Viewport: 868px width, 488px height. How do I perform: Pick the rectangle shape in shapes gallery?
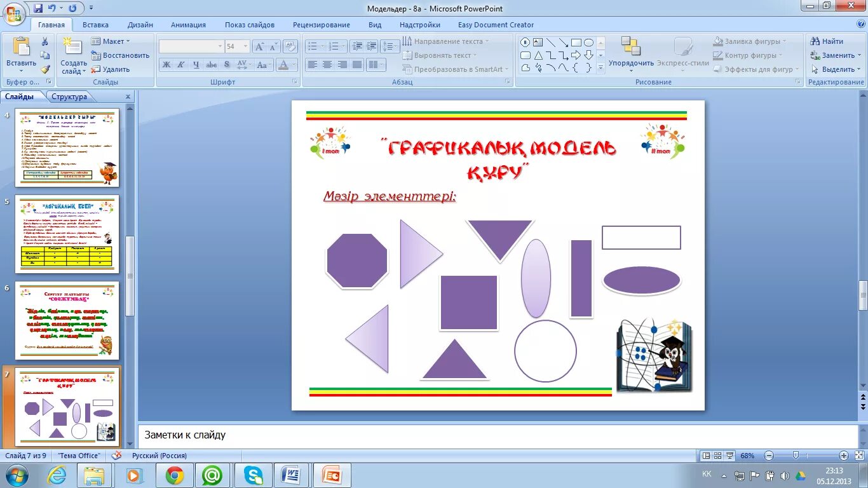(576, 43)
